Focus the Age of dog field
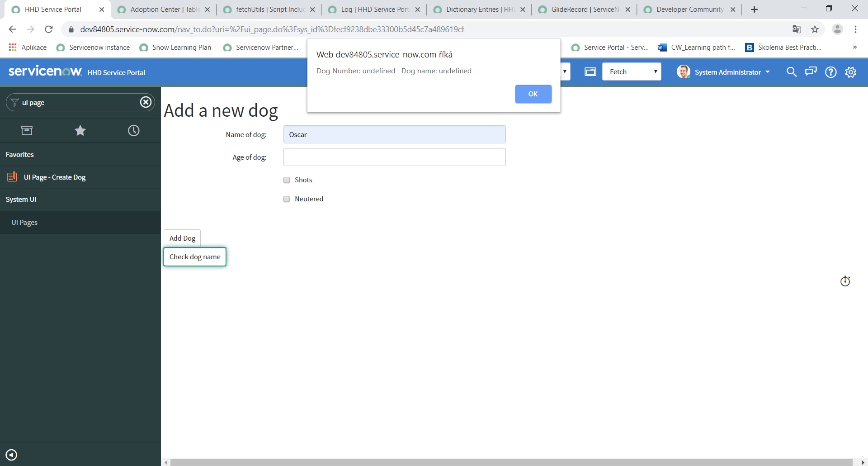868x466 pixels. click(394, 157)
